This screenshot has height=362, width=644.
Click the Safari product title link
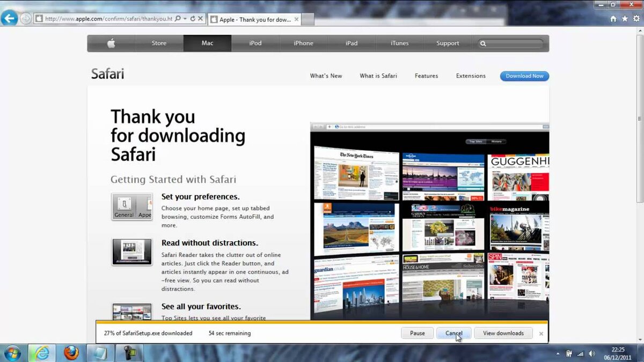tap(107, 74)
